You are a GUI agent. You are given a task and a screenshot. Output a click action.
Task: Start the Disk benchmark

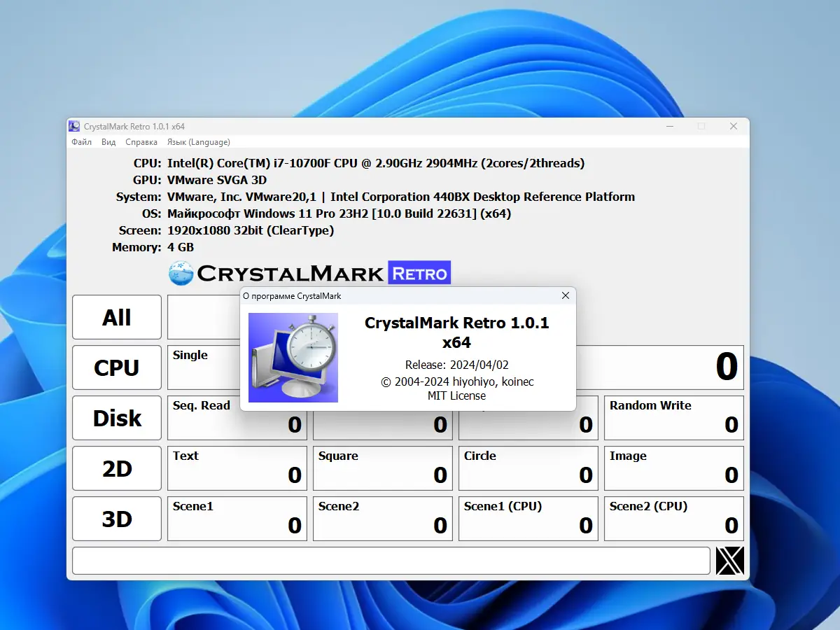(117, 418)
